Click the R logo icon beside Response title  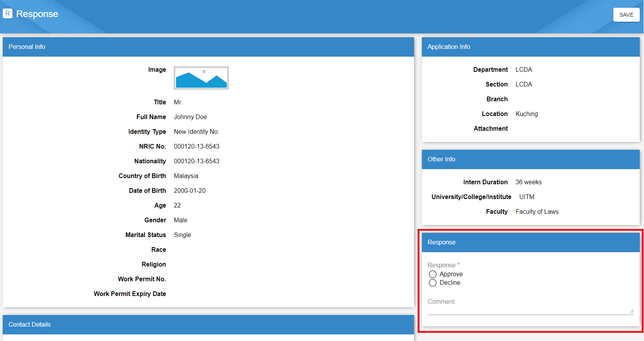pyautogui.click(x=7, y=14)
